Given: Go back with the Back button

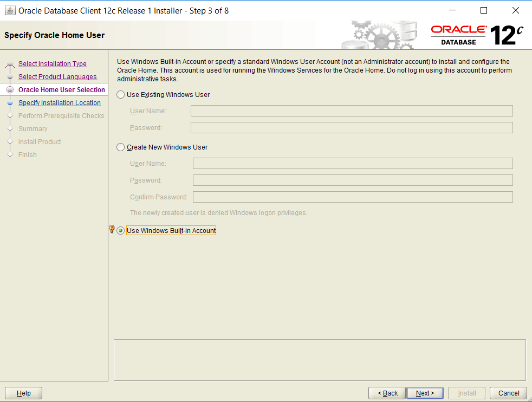Looking at the screenshot, I should tap(387, 393).
